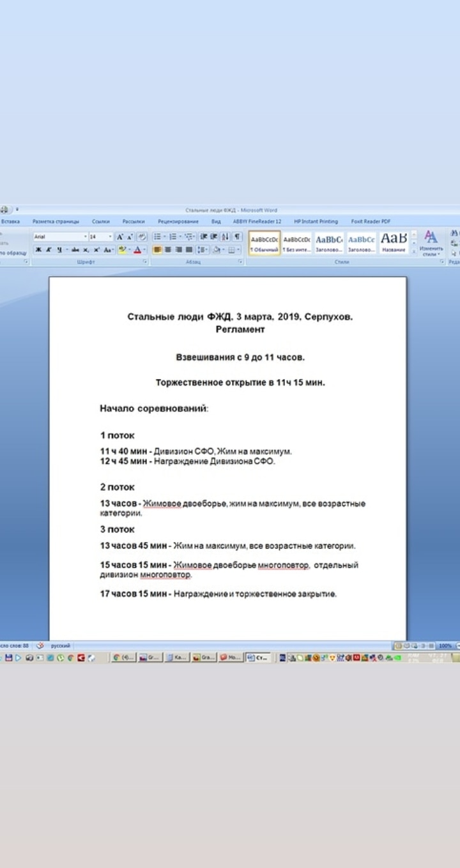Apply the Без интервала style
Image resolution: width=460 pixels, height=868 pixels.
pos(297,243)
